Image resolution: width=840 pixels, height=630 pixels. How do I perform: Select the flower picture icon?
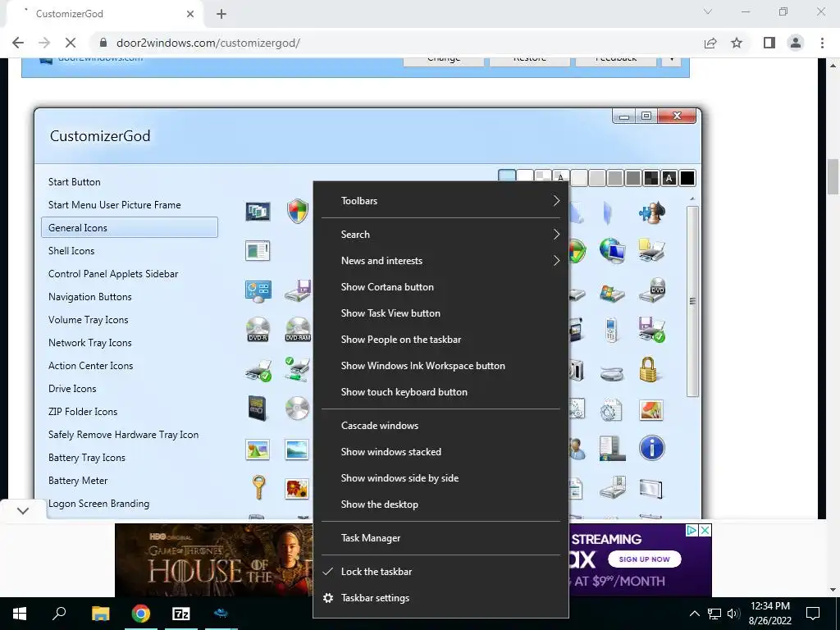pyautogui.click(x=297, y=489)
